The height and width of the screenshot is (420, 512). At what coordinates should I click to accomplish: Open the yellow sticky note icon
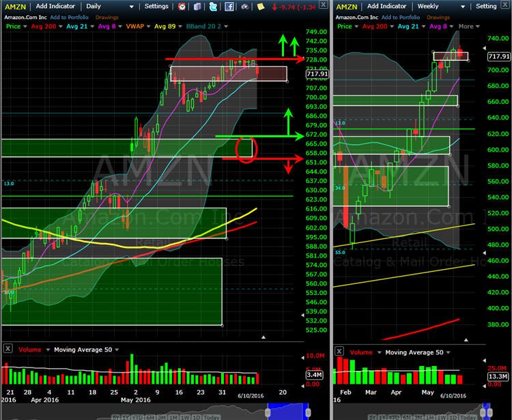260,6
